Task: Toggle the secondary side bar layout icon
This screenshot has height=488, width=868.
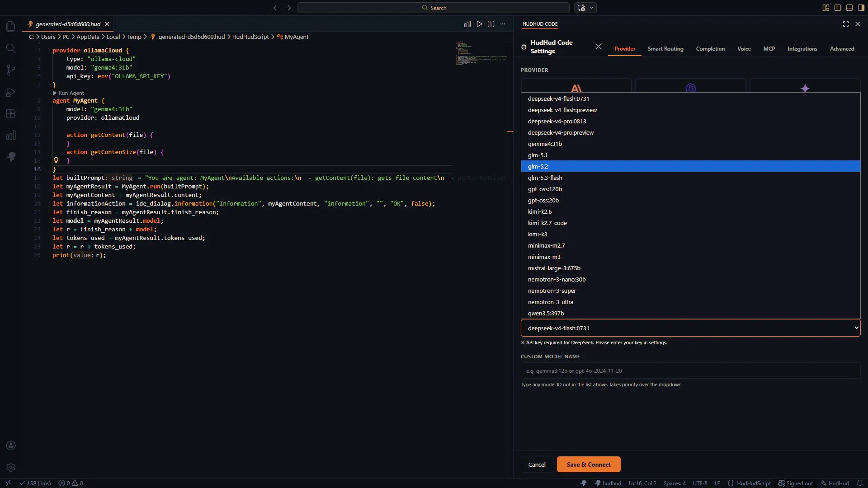Action: click(861, 8)
